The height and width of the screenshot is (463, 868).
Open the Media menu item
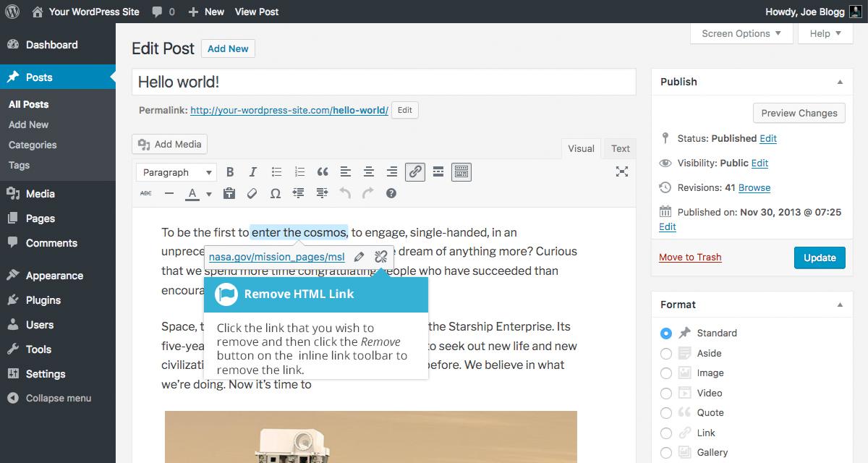click(x=58, y=194)
